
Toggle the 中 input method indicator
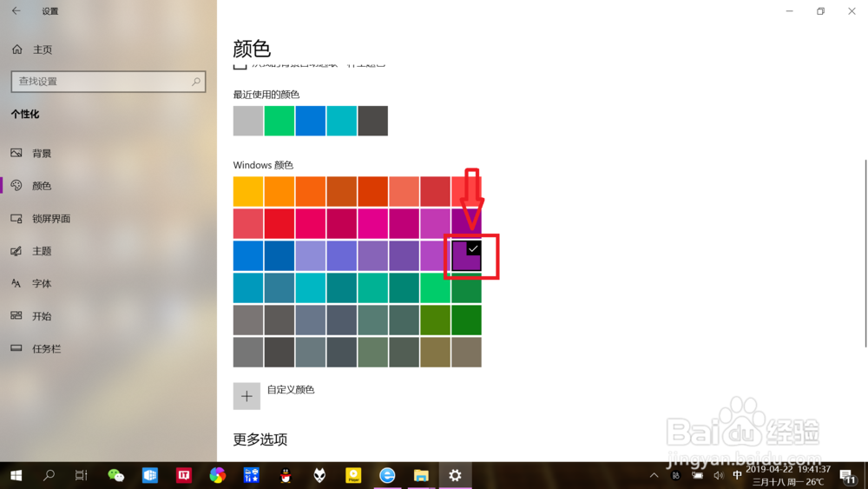[x=737, y=475]
